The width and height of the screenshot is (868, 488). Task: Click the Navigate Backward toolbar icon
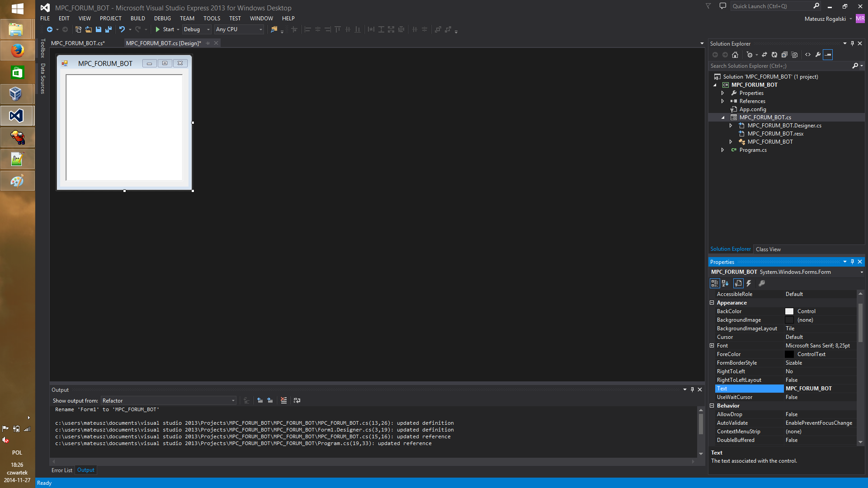(x=50, y=29)
